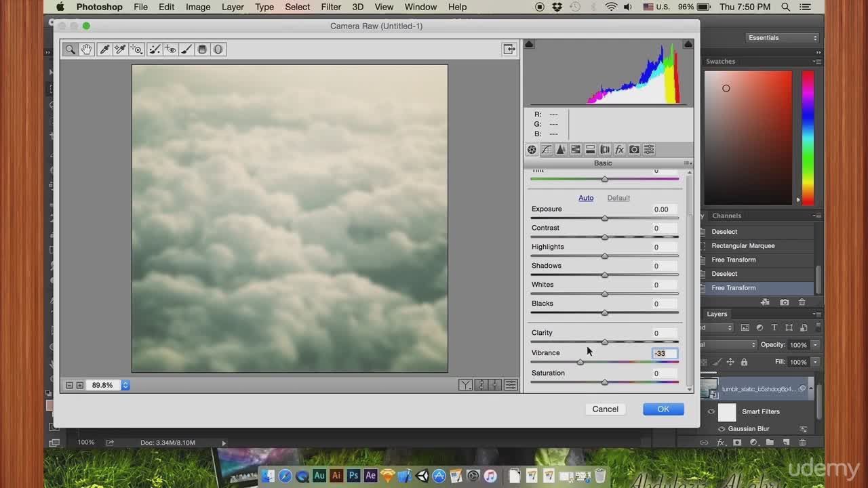Click the before/after Y preview icon
The width and height of the screenshot is (868, 488).
pos(465,385)
